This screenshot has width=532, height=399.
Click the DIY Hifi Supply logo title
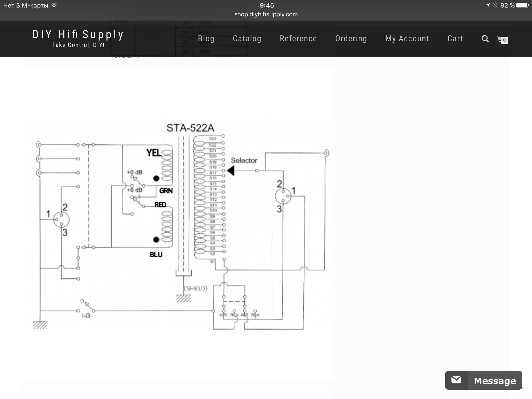[78, 34]
